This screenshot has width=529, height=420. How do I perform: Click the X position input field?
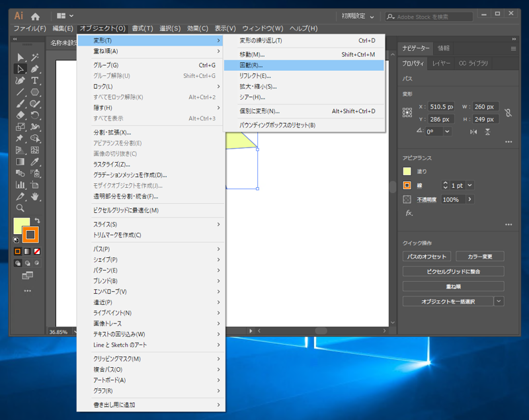[441, 106]
